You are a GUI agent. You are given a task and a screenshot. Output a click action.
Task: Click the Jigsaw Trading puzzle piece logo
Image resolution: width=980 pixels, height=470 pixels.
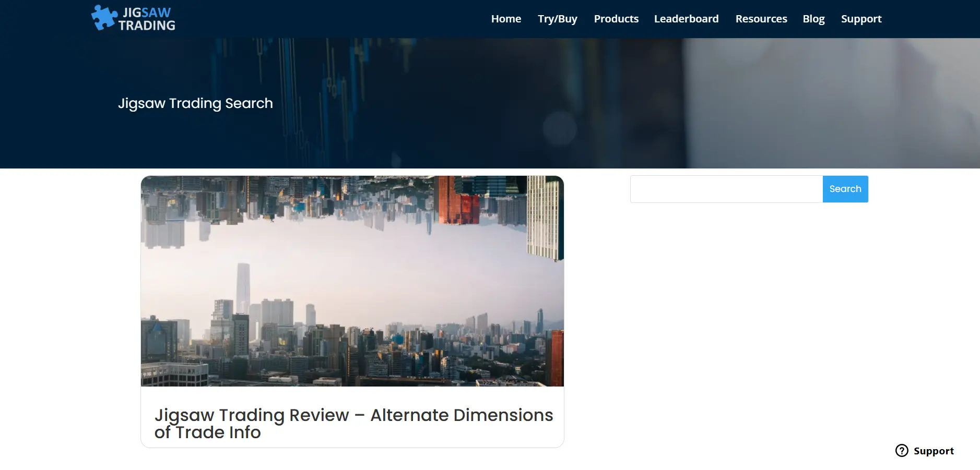(103, 17)
